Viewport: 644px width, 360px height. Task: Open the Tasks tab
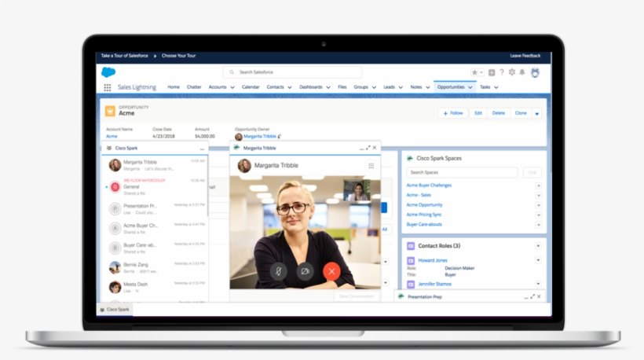pos(485,87)
